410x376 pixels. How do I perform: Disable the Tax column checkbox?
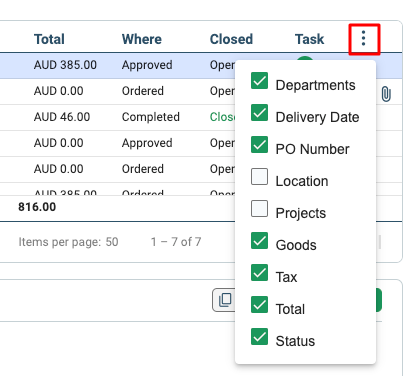pyautogui.click(x=259, y=272)
